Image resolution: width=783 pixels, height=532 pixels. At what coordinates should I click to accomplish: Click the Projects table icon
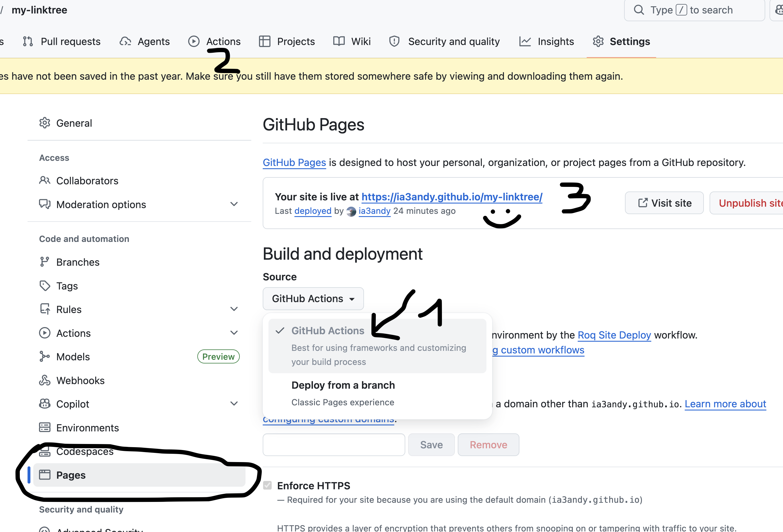(264, 41)
